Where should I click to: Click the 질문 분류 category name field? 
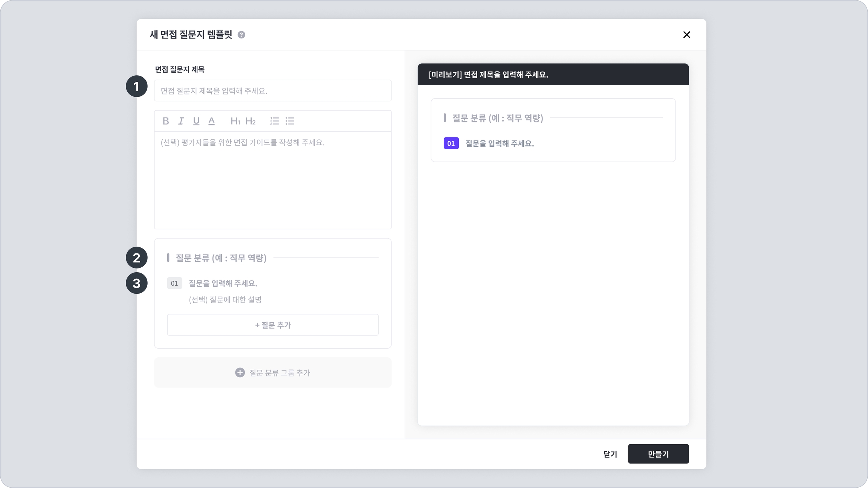pos(221,258)
